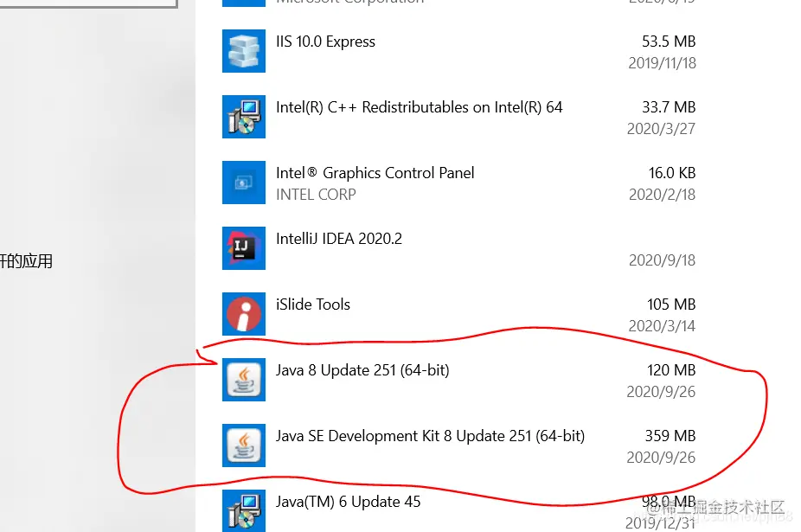Click the Intel C++ Redistributables installer icon

[x=244, y=117]
